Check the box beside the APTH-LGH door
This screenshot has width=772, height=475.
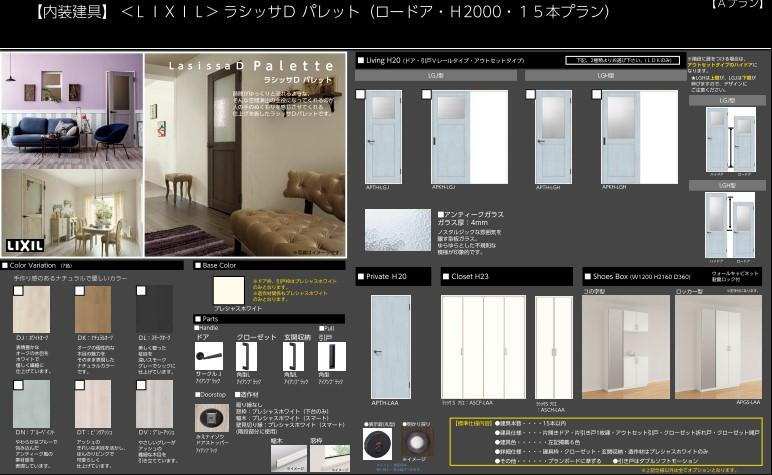pyautogui.click(x=530, y=94)
